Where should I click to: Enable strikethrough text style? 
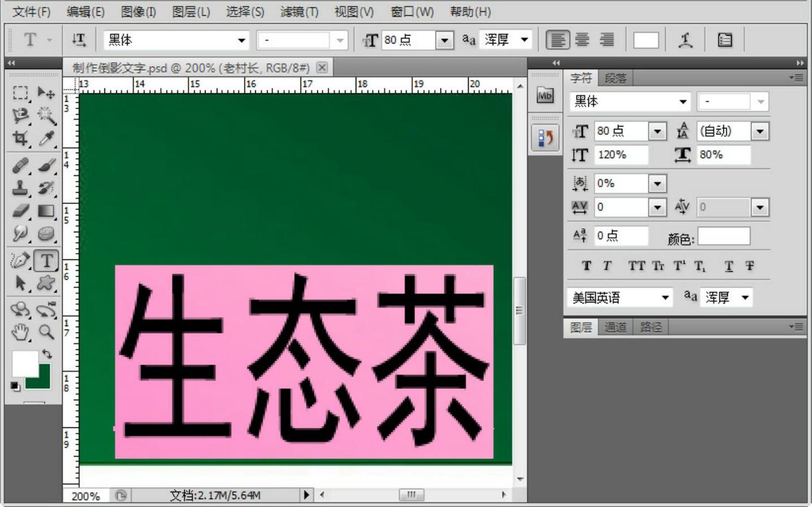(x=749, y=266)
